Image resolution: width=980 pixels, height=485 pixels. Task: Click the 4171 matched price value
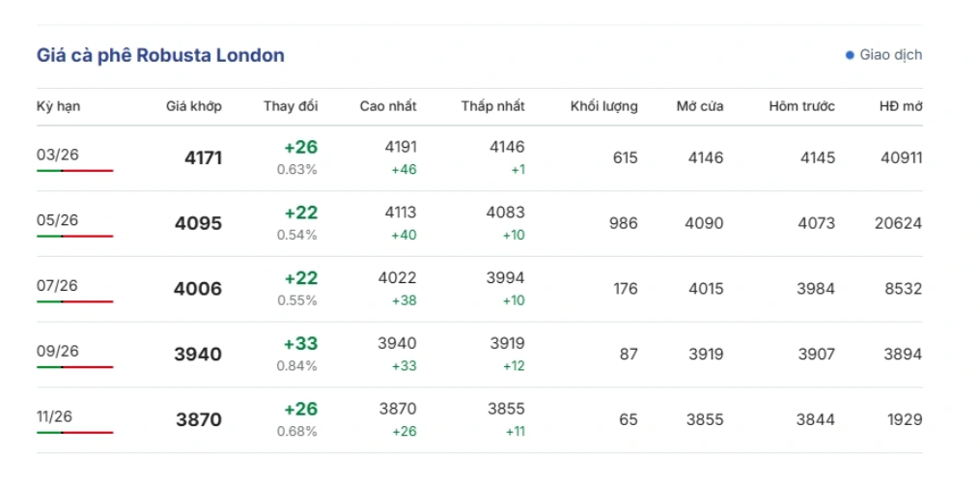pyautogui.click(x=203, y=157)
